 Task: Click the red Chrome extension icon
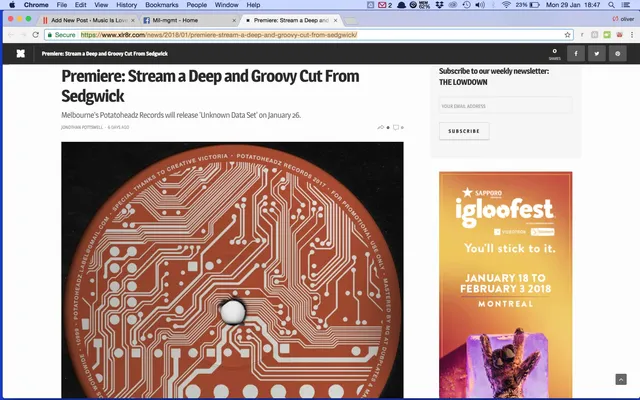(x=619, y=35)
